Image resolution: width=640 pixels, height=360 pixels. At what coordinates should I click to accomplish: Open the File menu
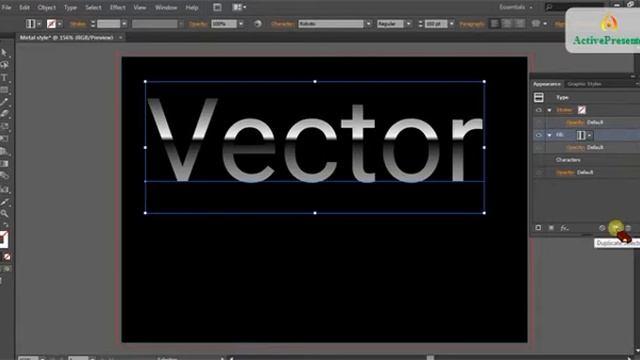point(7,7)
